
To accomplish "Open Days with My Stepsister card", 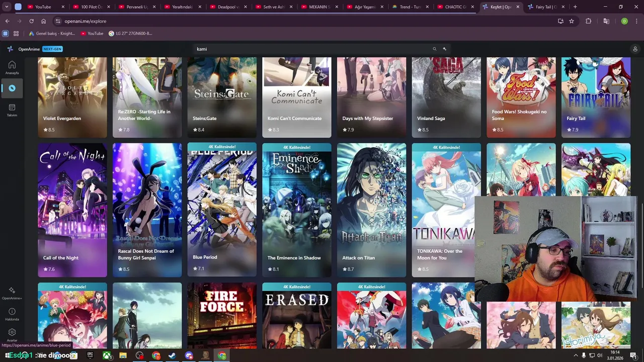I will point(371,97).
